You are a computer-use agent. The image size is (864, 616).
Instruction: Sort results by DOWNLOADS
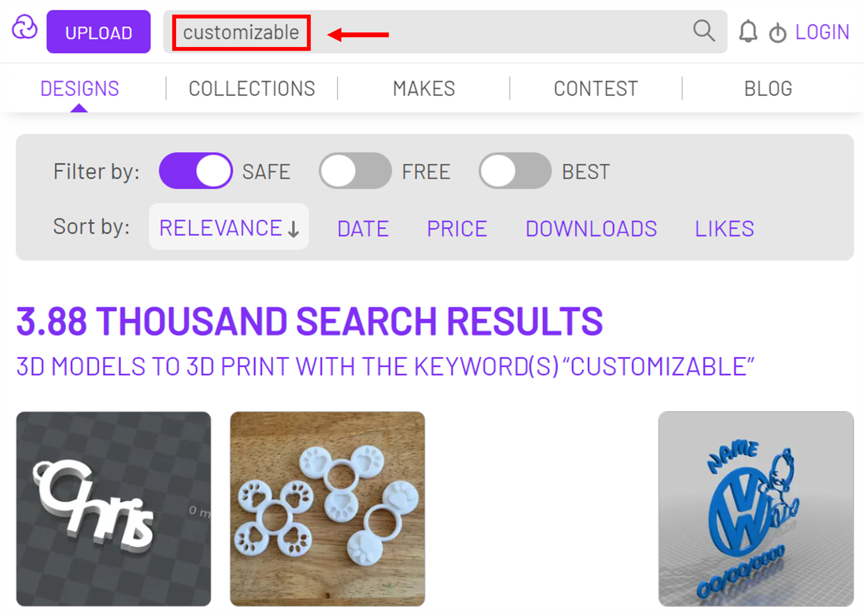(591, 228)
